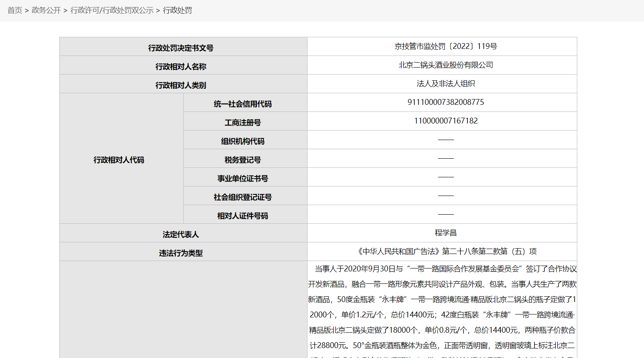Click line starting 开发新酒品，融合一带一路

pos(442,284)
